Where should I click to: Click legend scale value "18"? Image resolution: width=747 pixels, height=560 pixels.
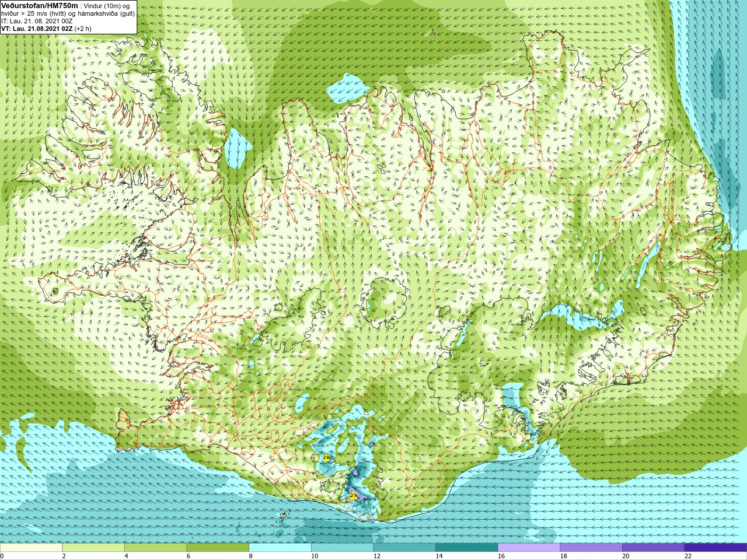pos(564,556)
